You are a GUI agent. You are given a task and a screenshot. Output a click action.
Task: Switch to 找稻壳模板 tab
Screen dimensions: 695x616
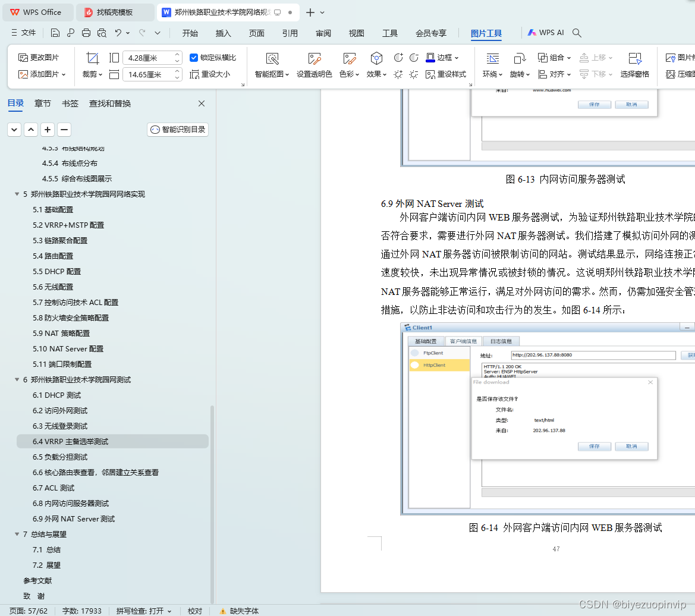[115, 12]
